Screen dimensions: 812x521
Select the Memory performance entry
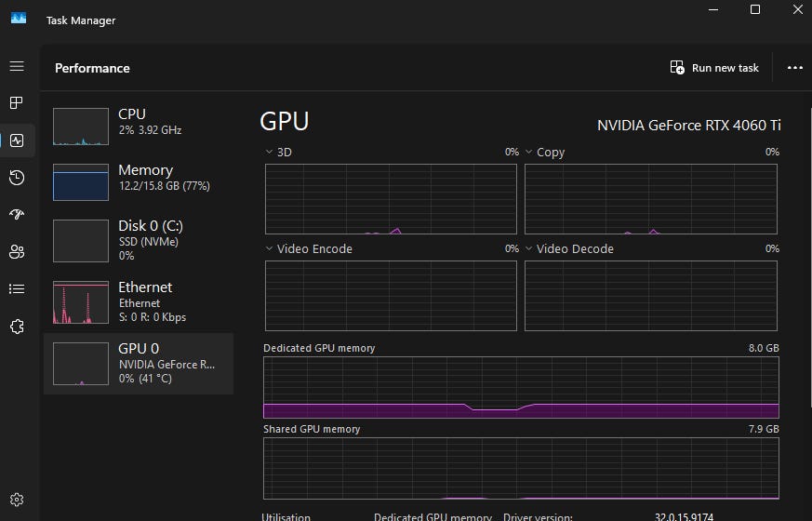pyautogui.click(x=139, y=181)
